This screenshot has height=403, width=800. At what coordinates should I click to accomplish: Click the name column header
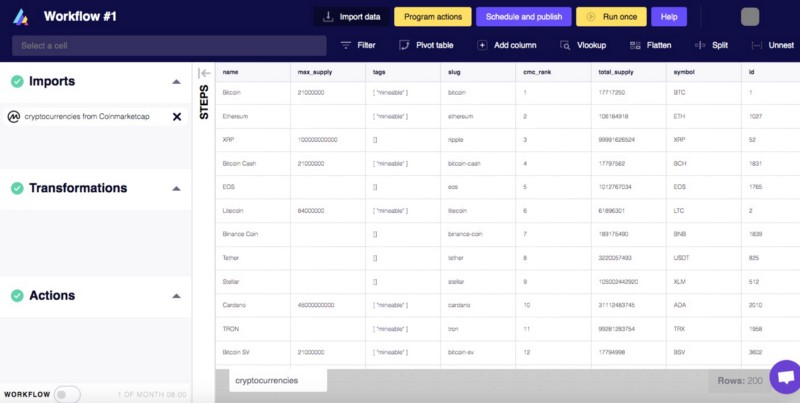click(x=253, y=72)
